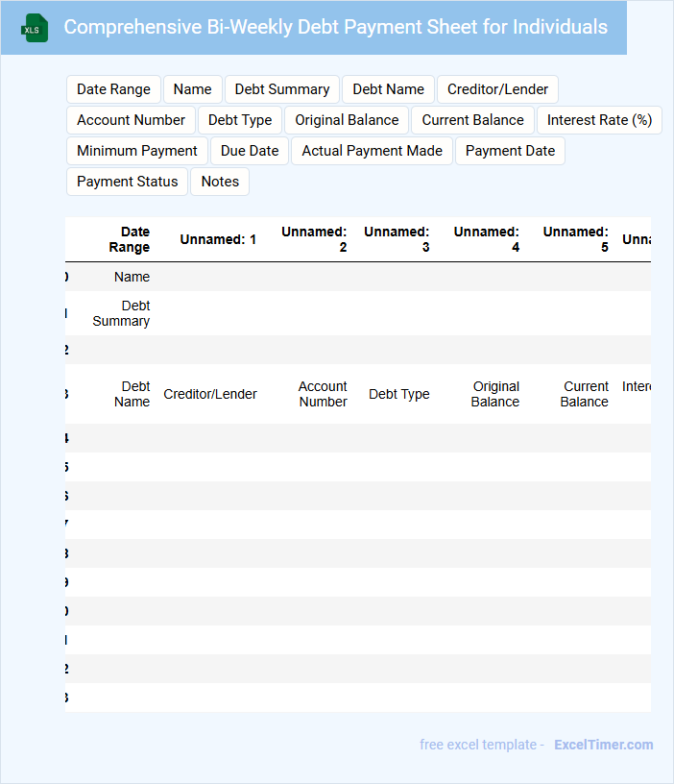The height and width of the screenshot is (784, 674).
Task: Click the Notes tag
Action: (220, 182)
